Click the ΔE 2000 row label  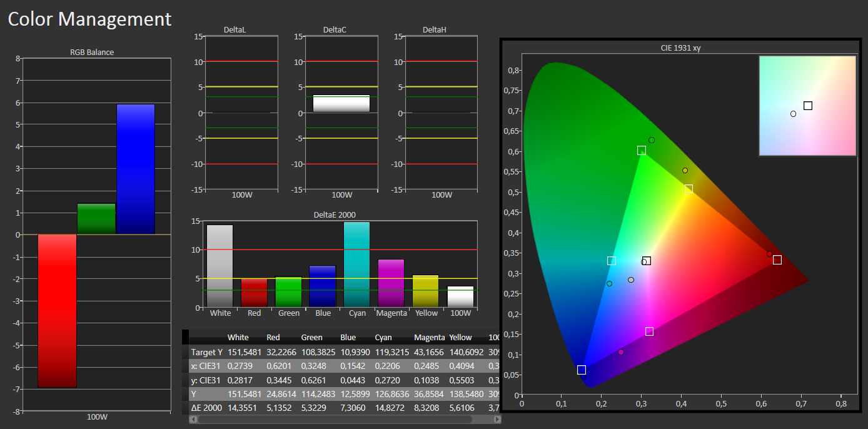coord(206,408)
